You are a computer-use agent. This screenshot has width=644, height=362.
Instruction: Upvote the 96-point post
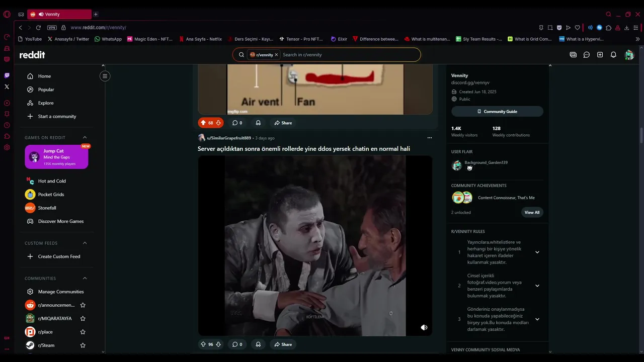(203, 344)
